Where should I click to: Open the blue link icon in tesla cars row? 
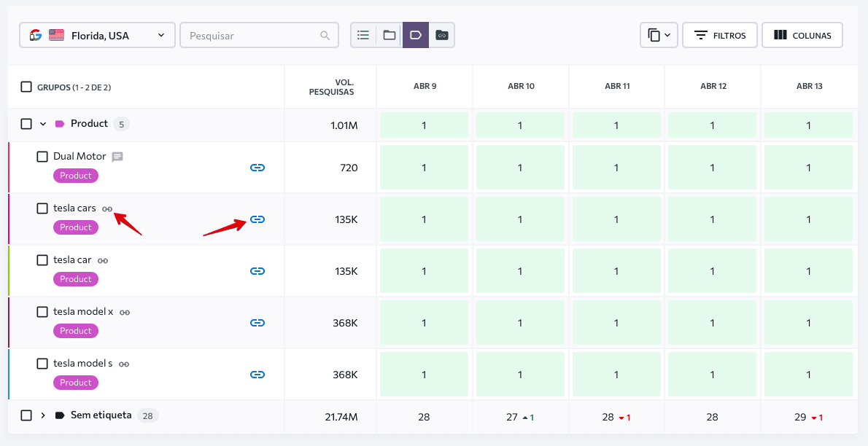click(257, 219)
